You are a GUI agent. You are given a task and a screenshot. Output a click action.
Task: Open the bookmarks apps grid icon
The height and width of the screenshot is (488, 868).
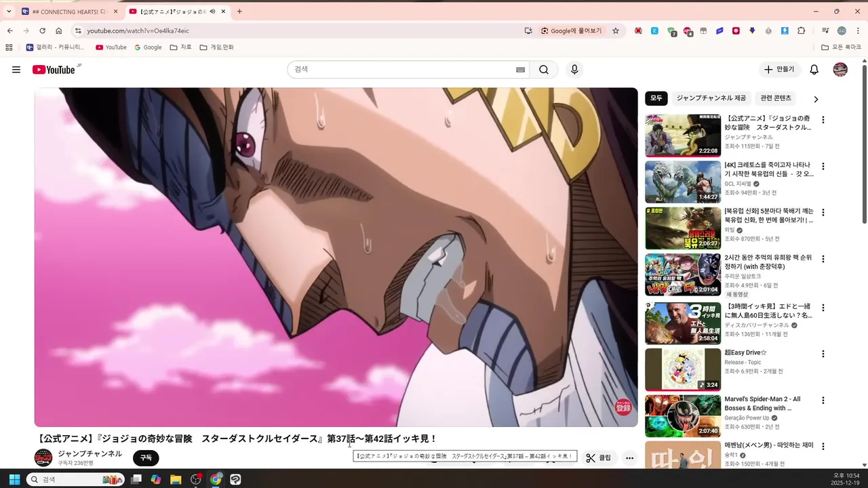pos(9,47)
